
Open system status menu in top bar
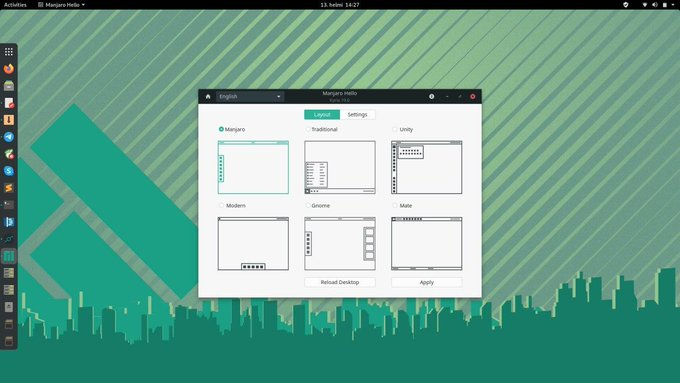click(655, 5)
